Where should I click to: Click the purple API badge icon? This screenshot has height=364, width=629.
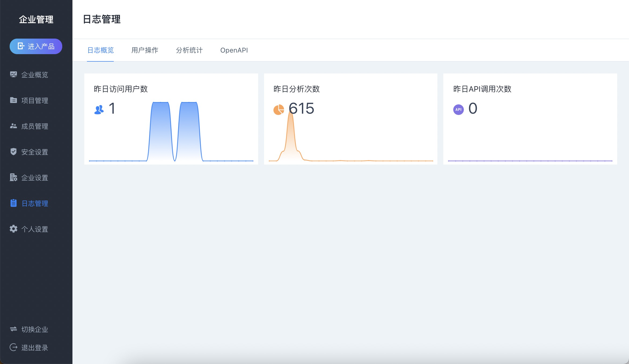458,109
